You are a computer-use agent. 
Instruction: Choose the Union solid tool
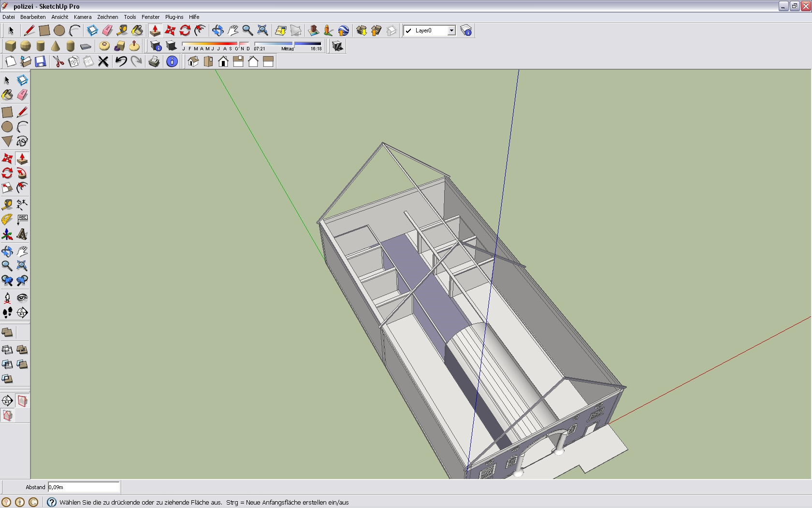[22, 349]
